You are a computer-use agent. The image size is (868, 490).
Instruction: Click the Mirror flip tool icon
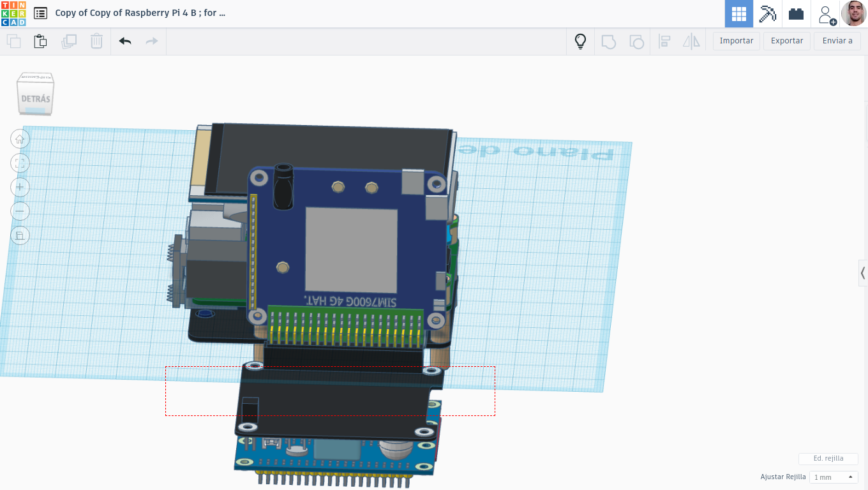coord(692,42)
